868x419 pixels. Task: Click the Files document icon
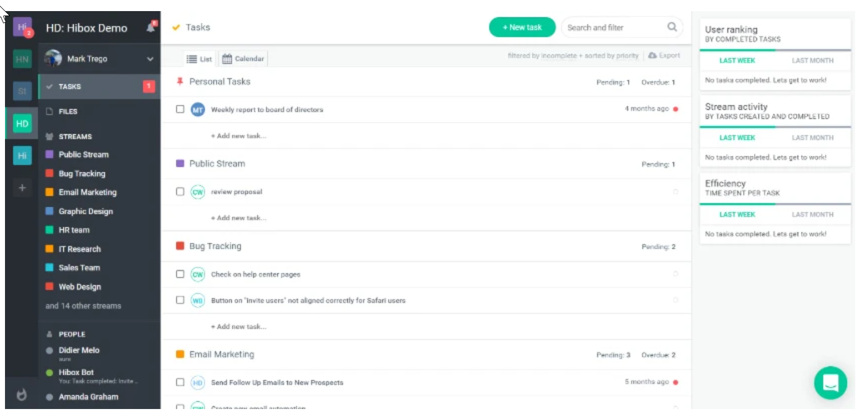tap(49, 111)
